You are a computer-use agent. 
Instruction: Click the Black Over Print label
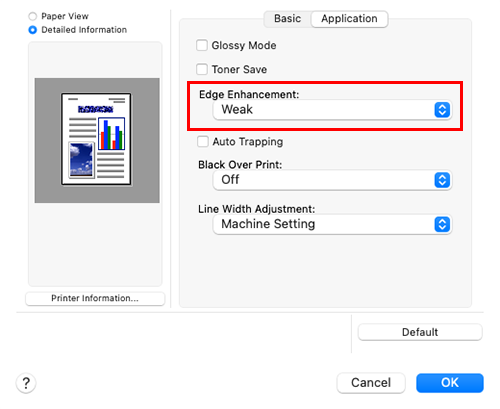(240, 165)
